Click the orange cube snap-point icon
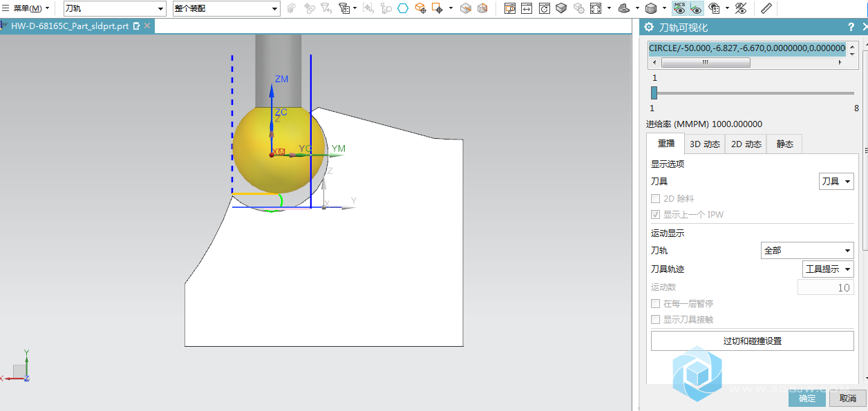The width and height of the screenshot is (868, 411). click(x=420, y=8)
